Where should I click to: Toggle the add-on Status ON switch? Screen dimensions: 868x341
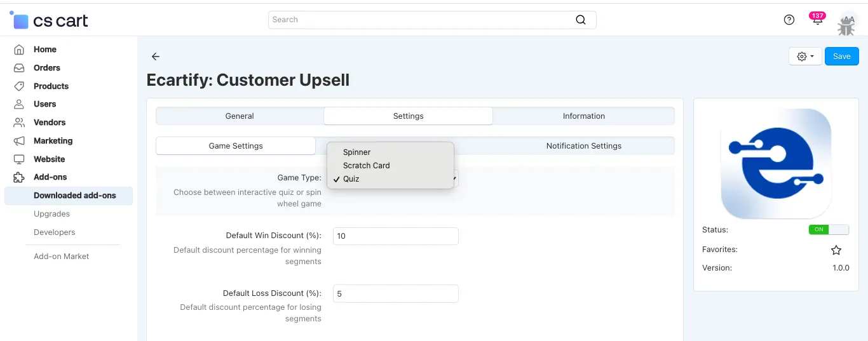pos(829,230)
